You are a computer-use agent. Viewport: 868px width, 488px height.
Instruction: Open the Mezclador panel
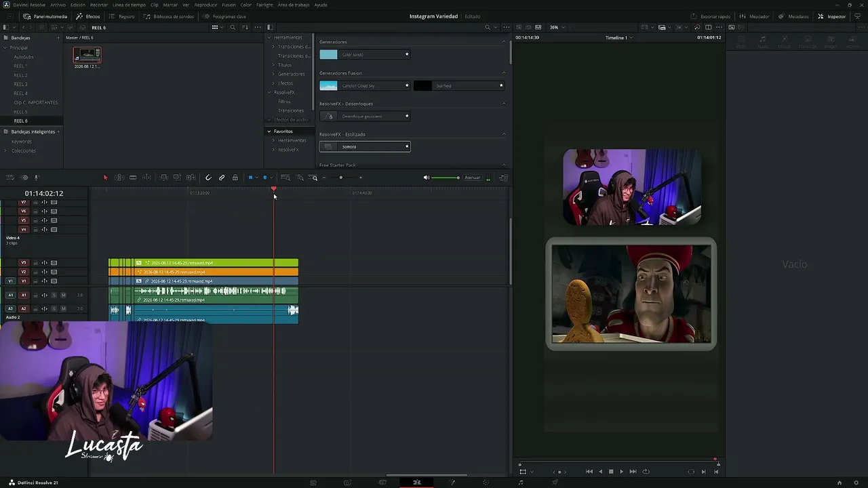pos(755,16)
